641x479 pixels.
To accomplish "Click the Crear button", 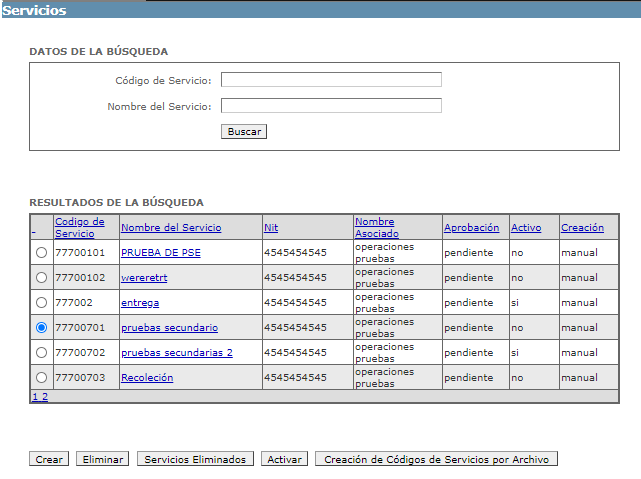I will point(49,459).
